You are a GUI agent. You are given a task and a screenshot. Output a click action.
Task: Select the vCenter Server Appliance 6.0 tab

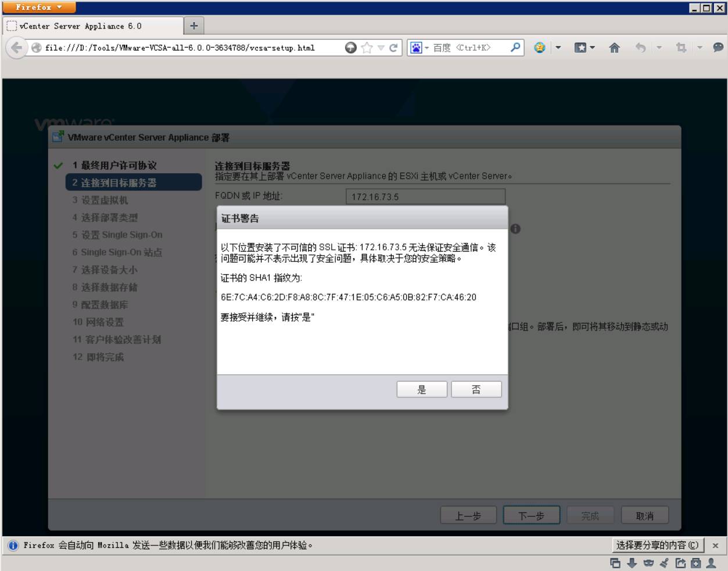(x=94, y=26)
